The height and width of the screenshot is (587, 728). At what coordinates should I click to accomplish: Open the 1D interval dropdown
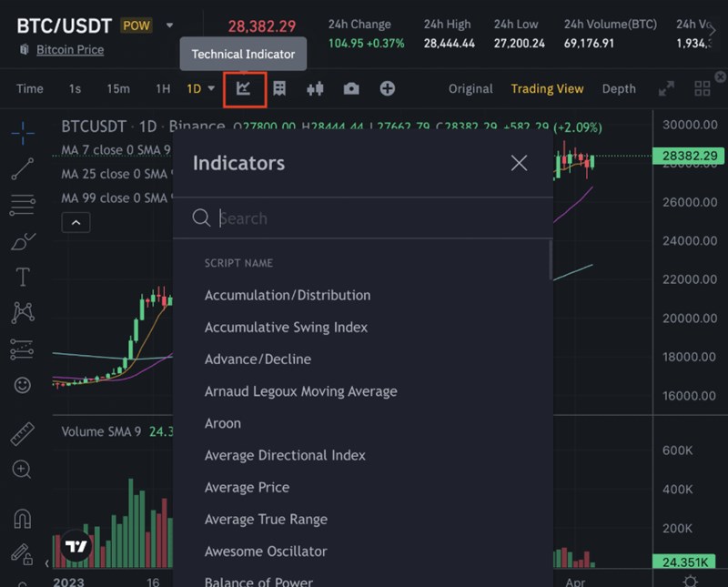pos(200,88)
